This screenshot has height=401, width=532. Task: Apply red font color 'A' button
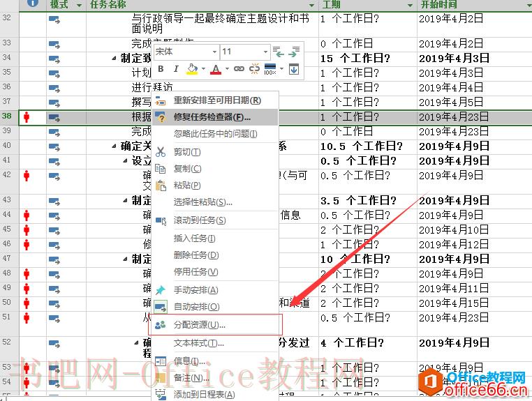(x=216, y=69)
